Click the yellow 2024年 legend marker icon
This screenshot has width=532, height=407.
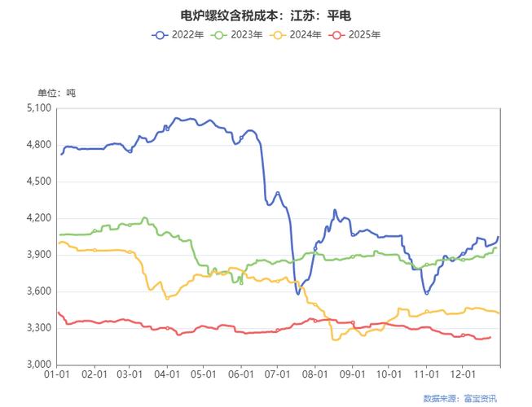pos(279,35)
